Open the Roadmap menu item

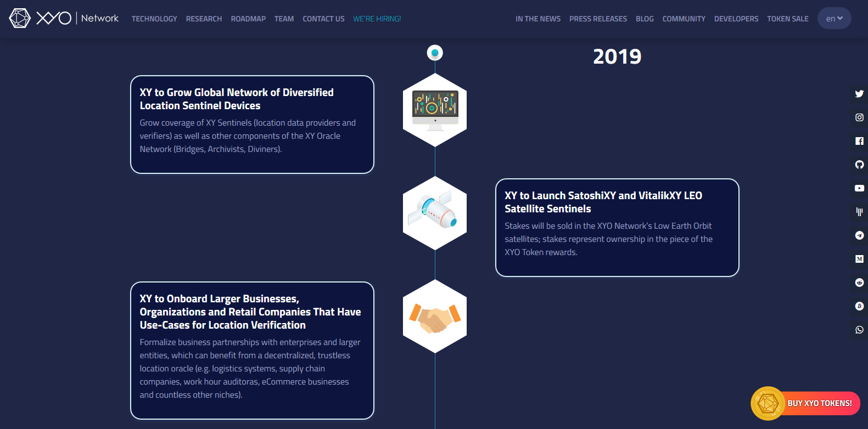tap(248, 19)
